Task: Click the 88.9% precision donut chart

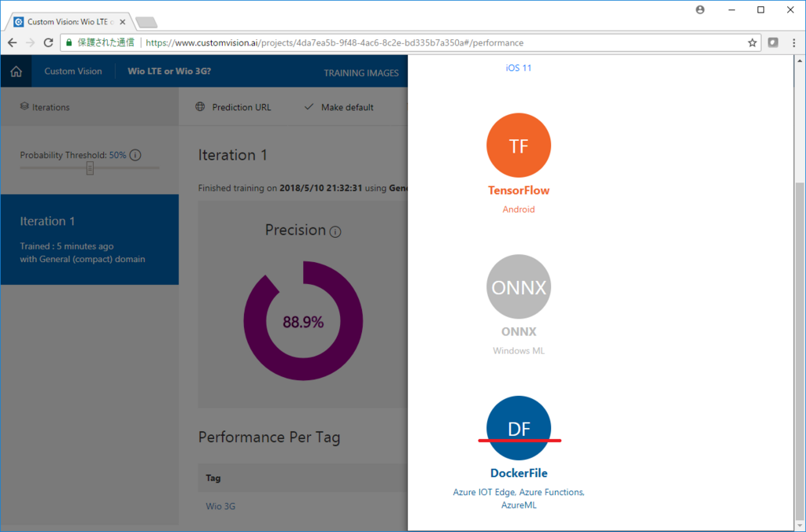Action: pos(303,321)
